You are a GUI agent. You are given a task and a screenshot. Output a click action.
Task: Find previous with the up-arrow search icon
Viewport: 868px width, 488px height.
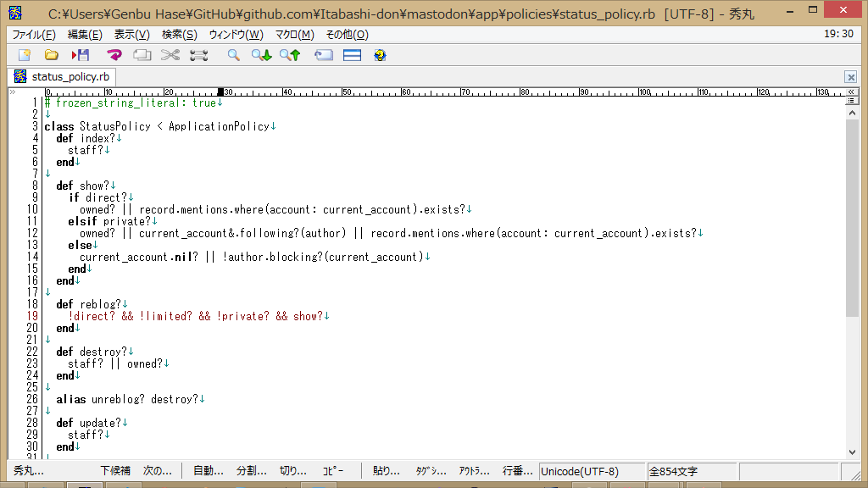point(290,55)
